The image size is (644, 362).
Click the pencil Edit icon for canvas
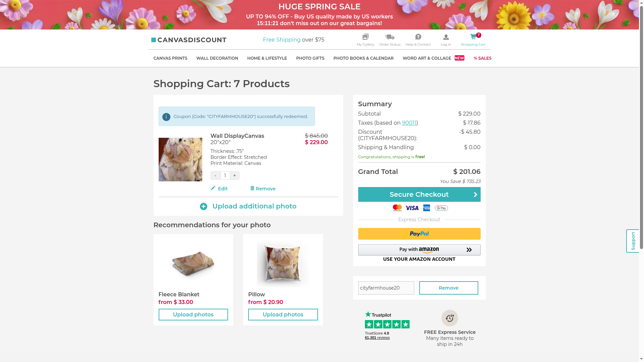coord(213,188)
